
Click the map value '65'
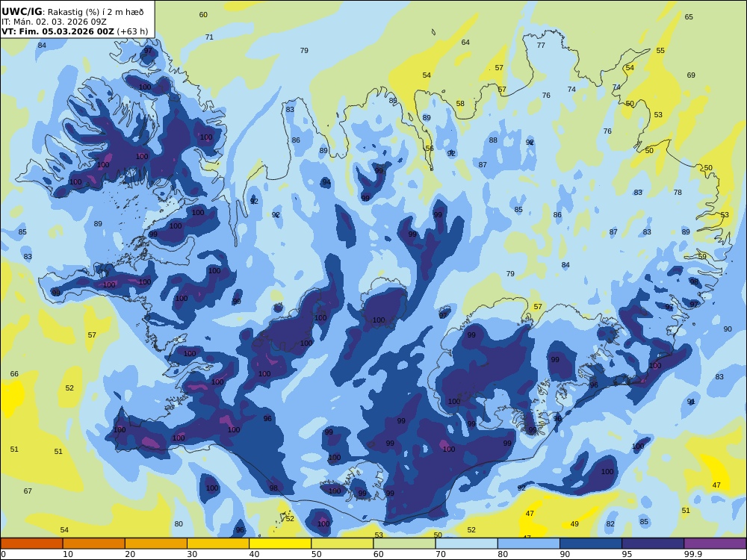689,17
